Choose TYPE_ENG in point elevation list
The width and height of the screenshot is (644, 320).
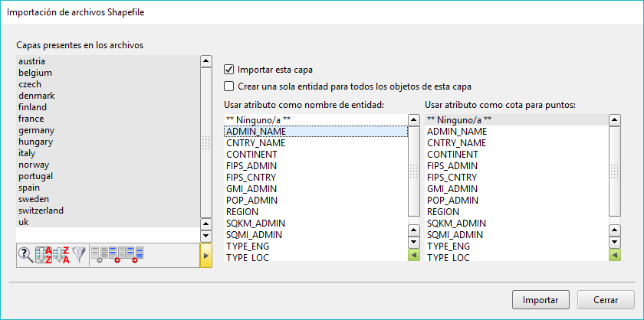point(517,247)
